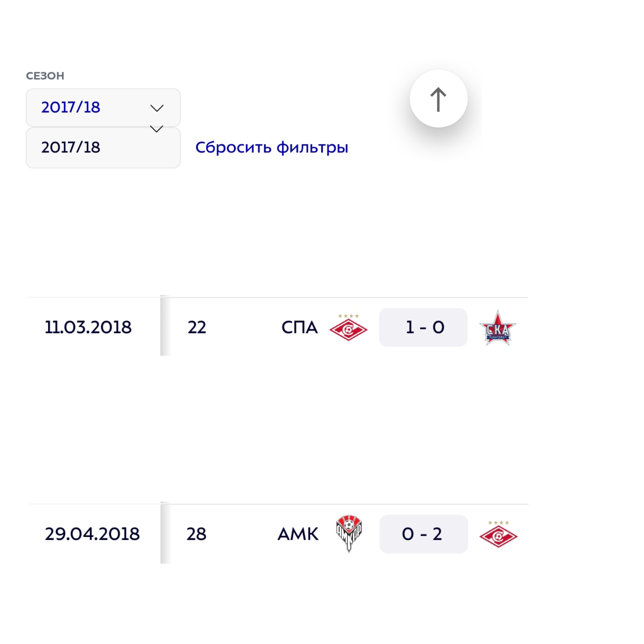The height and width of the screenshot is (644, 644).
Task: Open the 1 - 0 match score
Action: pyautogui.click(x=423, y=327)
